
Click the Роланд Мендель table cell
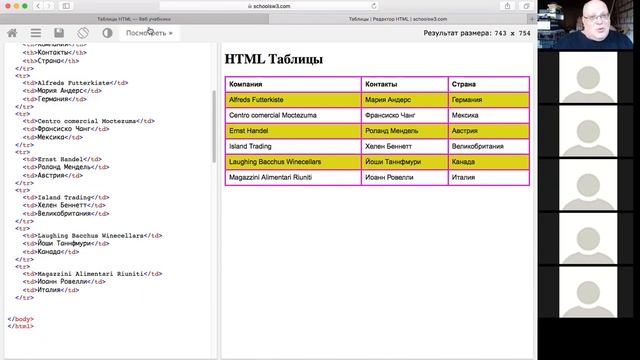pyautogui.click(x=404, y=131)
